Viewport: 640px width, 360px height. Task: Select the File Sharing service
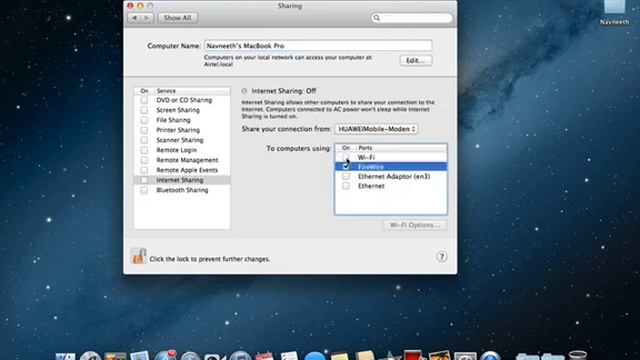pos(182,120)
